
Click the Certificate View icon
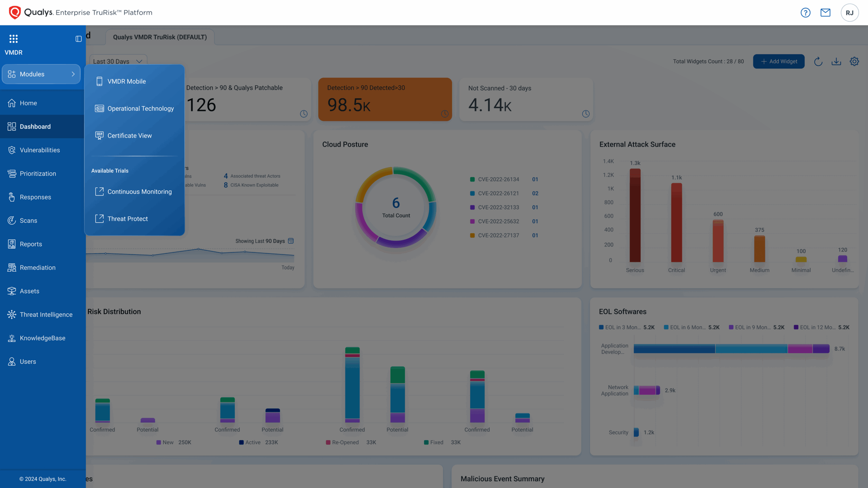coord(99,136)
